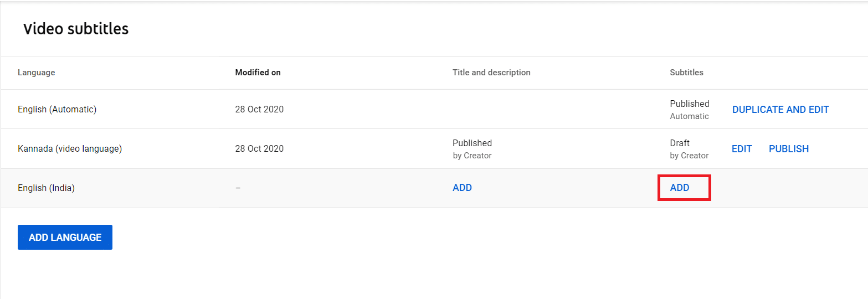Add subtitles for English (India)
Image resolution: width=868 pixels, height=299 pixels.
tap(680, 188)
